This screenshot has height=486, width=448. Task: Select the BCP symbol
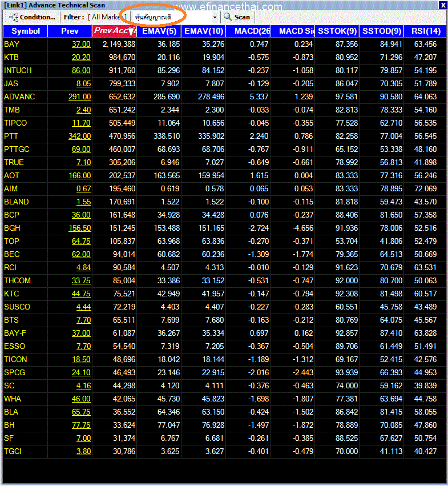click(x=12, y=215)
